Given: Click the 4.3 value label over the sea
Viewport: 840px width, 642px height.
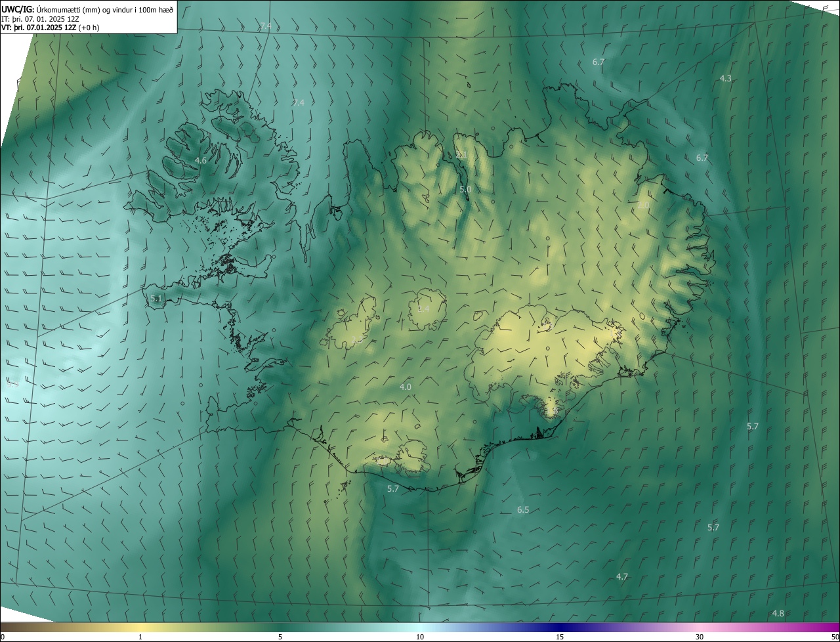Looking at the screenshot, I should click(x=725, y=78).
